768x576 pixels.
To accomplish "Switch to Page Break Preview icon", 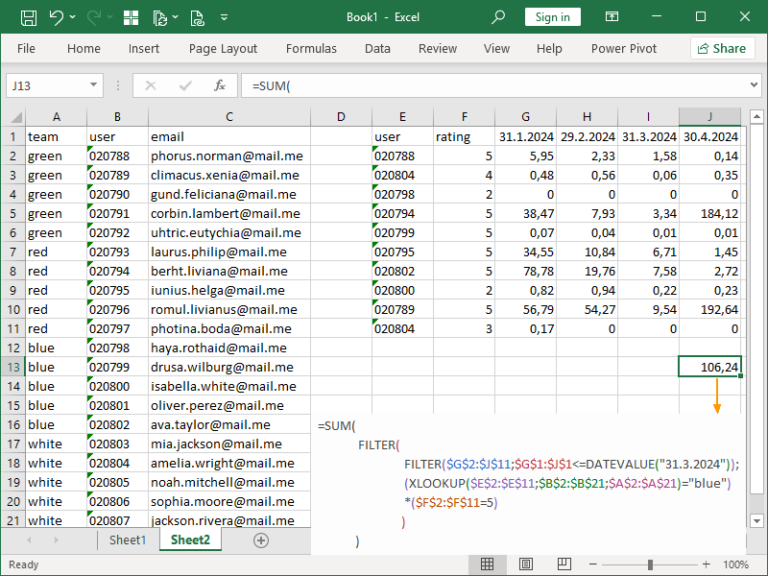I will (564, 564).
